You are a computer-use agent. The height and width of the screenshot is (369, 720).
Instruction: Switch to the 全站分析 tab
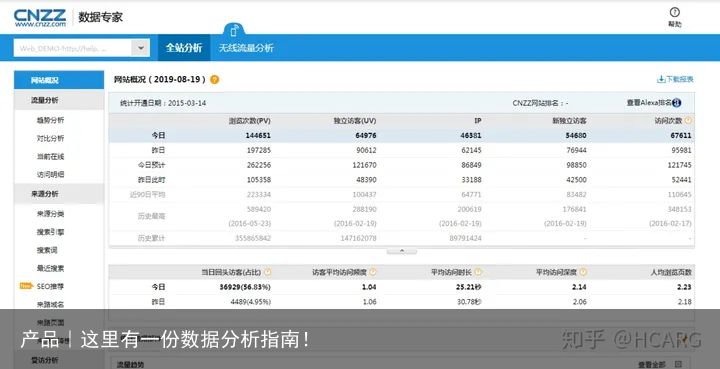click(184, 48)
